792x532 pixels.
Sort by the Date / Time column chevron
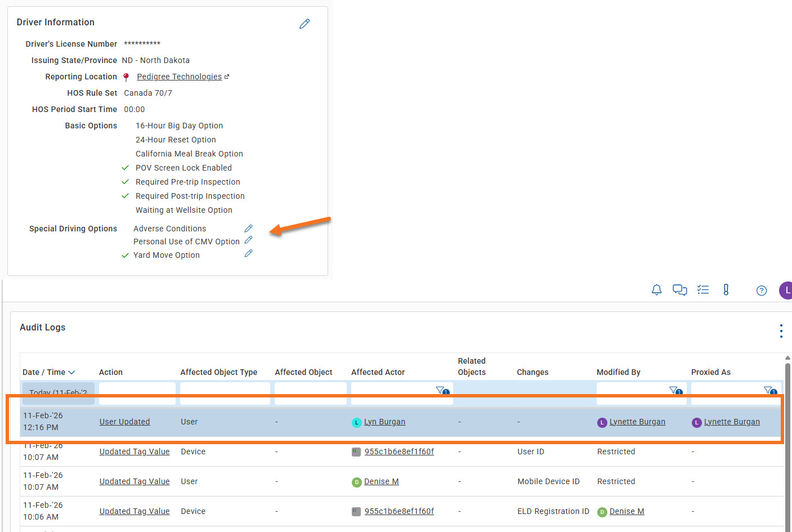point(71,372)
